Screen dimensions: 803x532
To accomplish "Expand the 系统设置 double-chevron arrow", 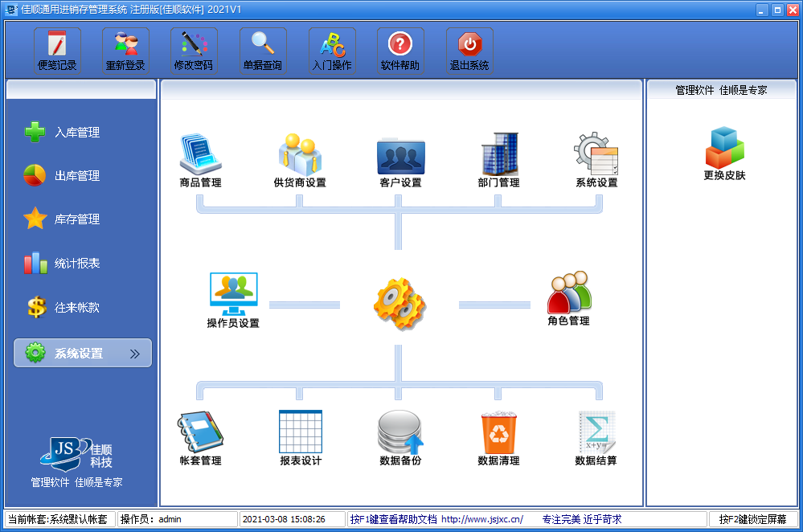I will tap(135, 354).
